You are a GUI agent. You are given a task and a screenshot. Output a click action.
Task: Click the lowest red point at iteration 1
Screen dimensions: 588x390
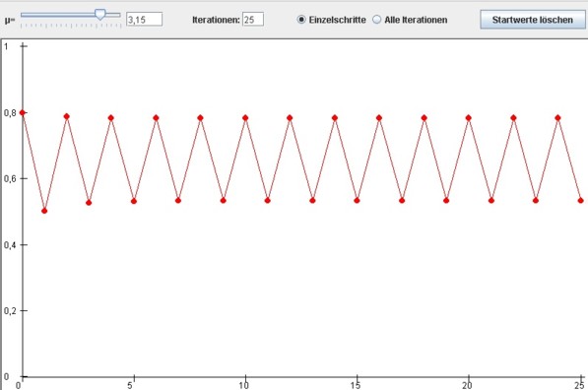pos(44,211)
